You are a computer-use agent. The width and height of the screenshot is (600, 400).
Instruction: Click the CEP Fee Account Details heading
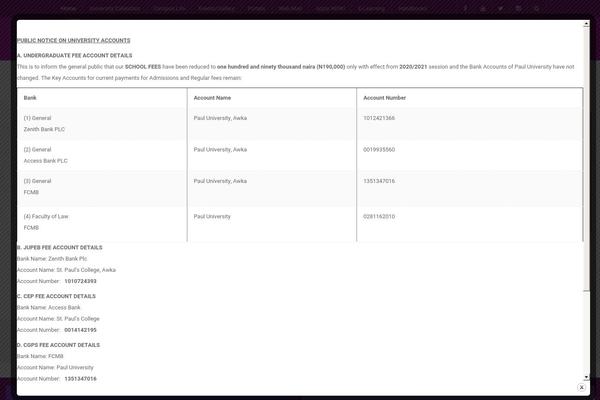tap(56, 296)
